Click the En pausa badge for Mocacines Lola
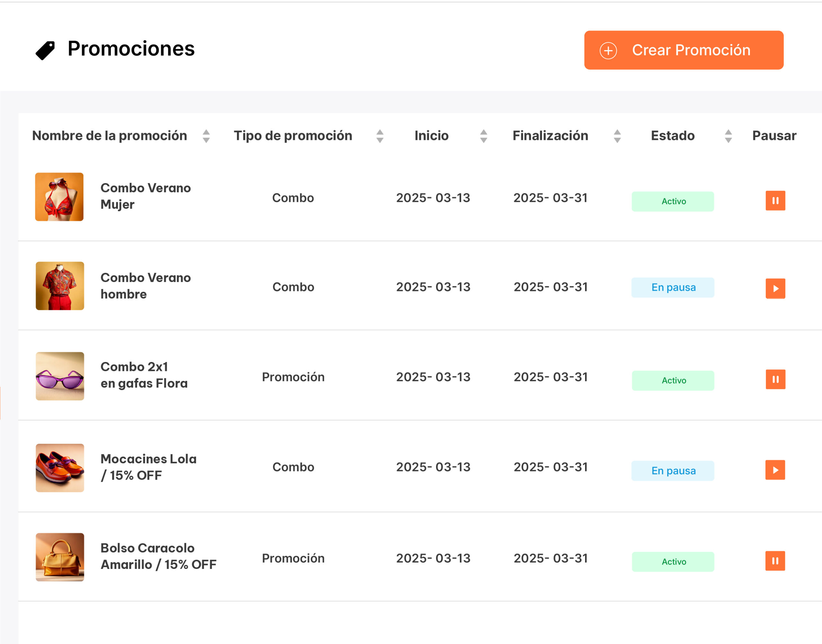The height and width of the screenshot is (644, 822). 673,470
